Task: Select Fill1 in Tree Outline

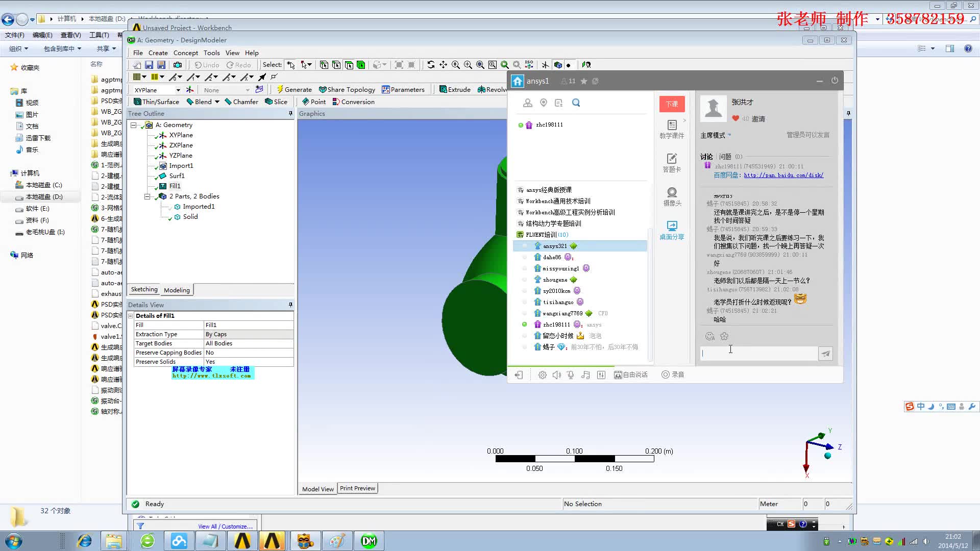Action: pyautogui.click(x=175, y=186)
